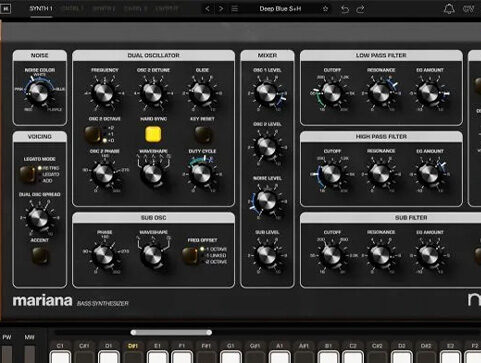Click the Sub Filter Cutoff knob
The image size is (481, 363).
(x=332, y=256)
